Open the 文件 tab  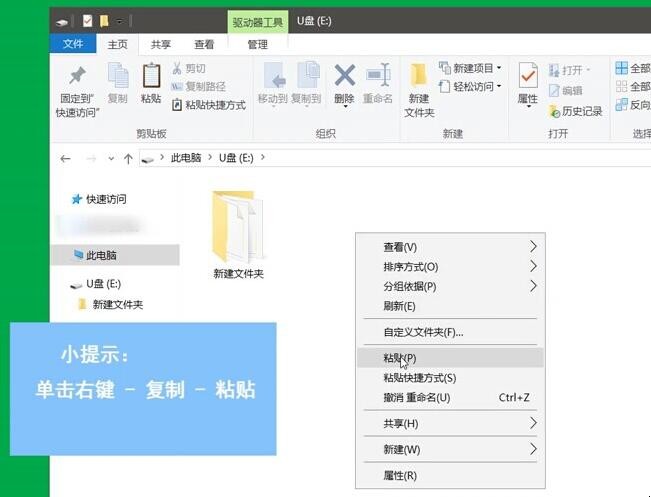click(x=73, y=44)
